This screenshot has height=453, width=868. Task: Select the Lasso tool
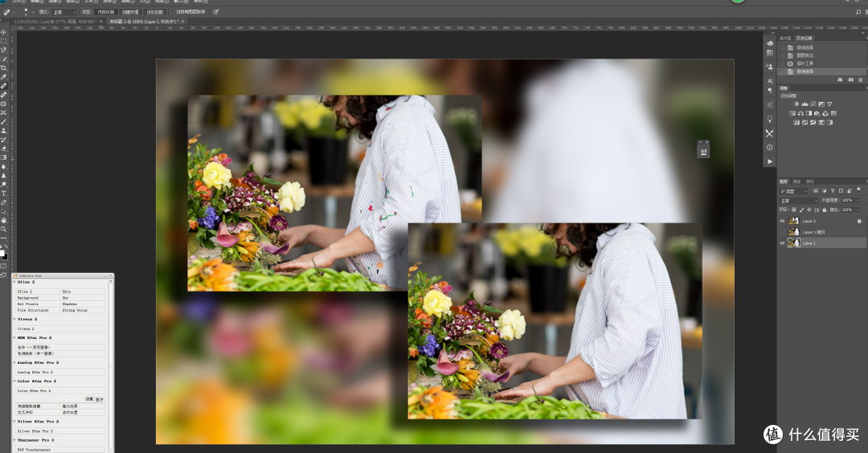[x=3, y=50]
